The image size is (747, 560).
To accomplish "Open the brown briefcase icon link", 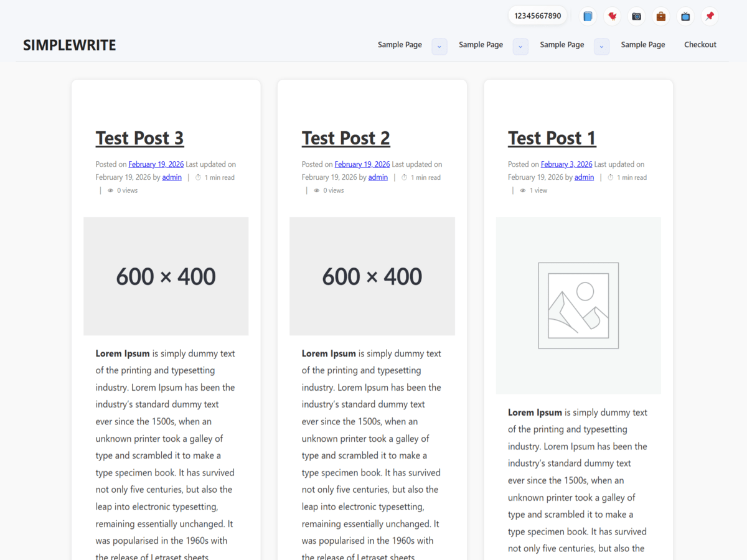I will (661, 16).
